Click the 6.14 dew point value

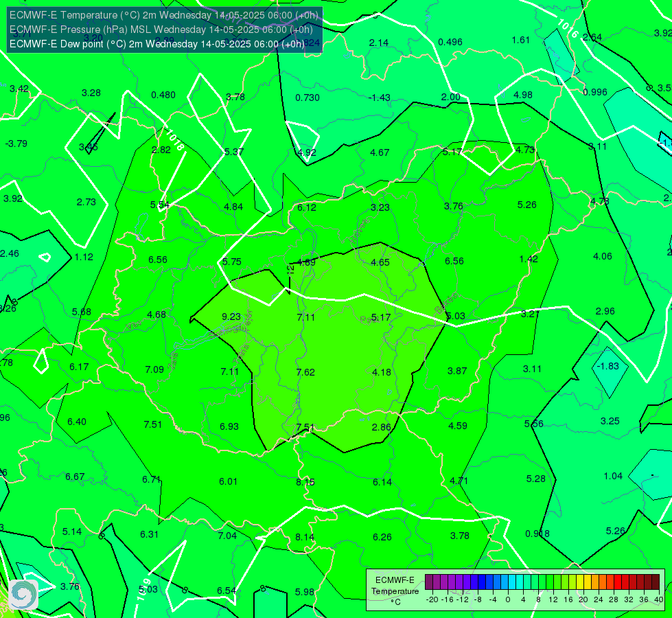click(382, 482)
